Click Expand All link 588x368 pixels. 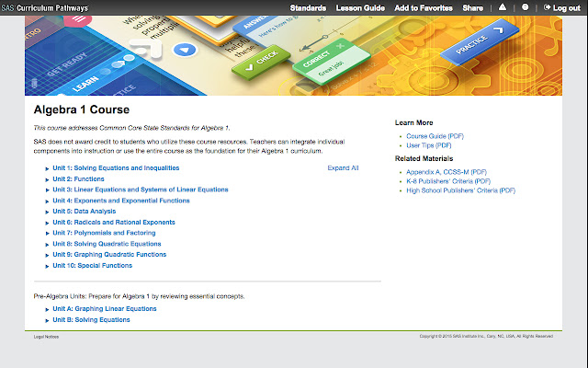[343, 167]
